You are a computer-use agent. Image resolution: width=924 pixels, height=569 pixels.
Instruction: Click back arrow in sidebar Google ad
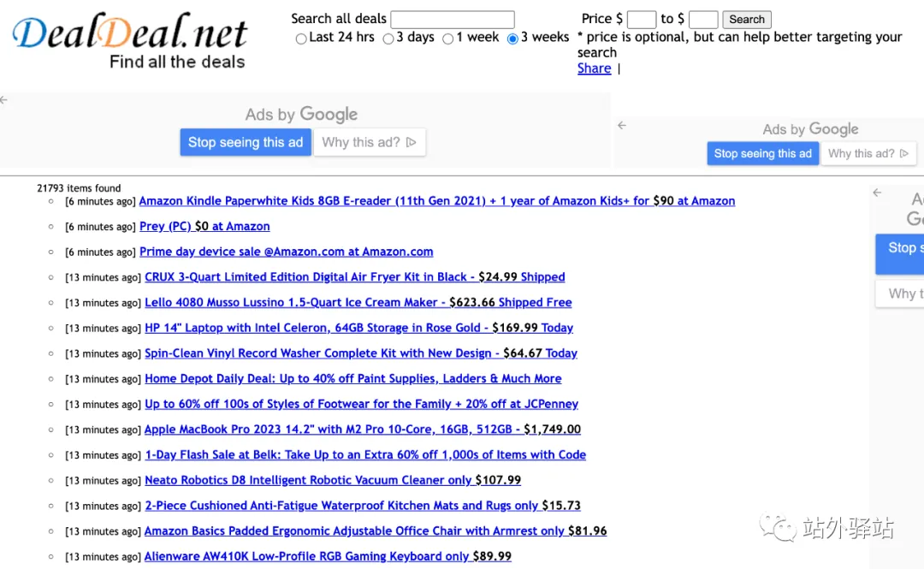point(878,193)
